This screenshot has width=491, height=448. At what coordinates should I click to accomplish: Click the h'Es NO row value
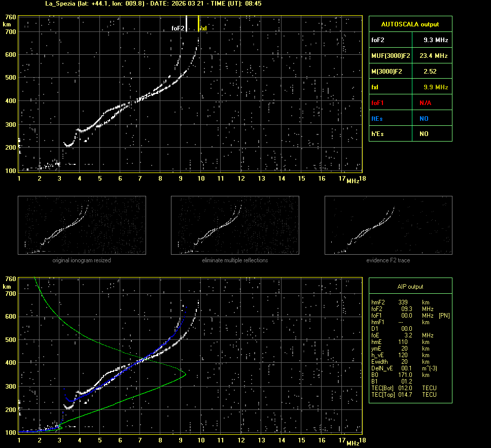coord(424,134)
